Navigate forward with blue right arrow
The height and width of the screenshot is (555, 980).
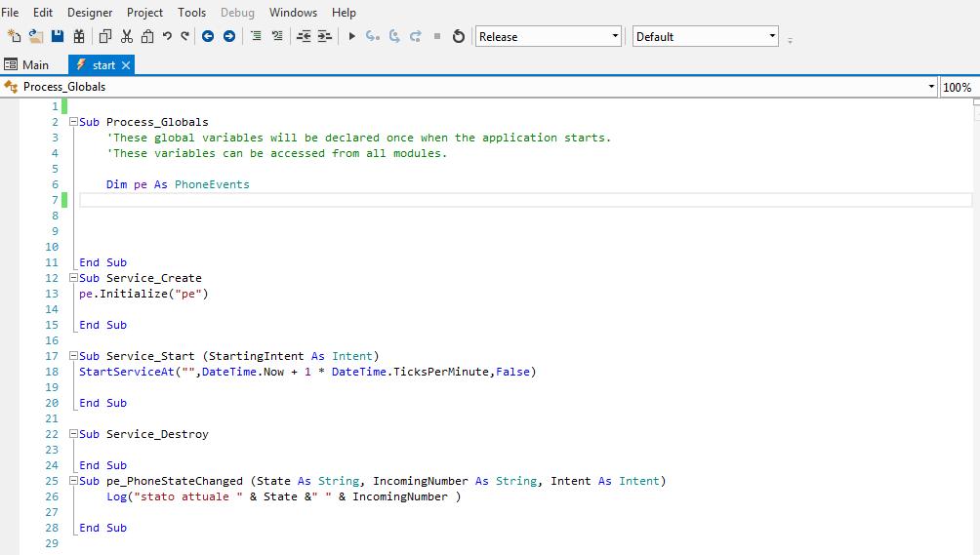229,36
